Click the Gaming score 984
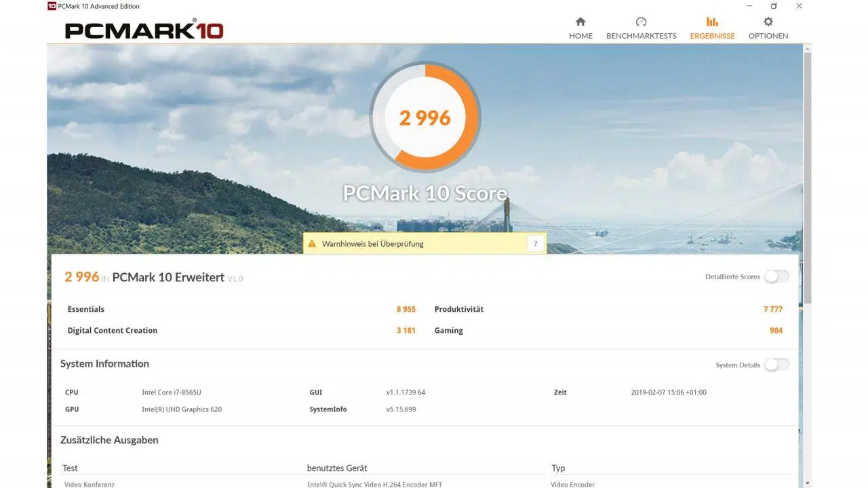Viewport: 868px width, 488px height. pyautogui.click(x=776, y=331)
